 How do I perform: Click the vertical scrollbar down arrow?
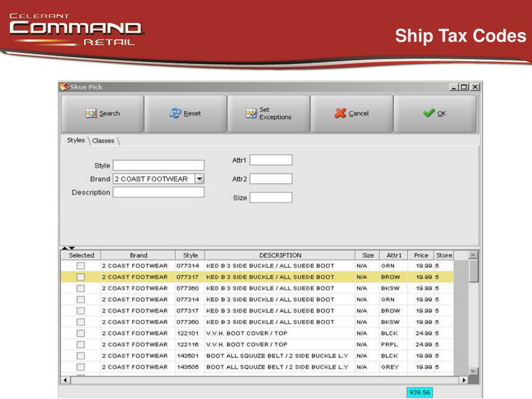[473, 371]
